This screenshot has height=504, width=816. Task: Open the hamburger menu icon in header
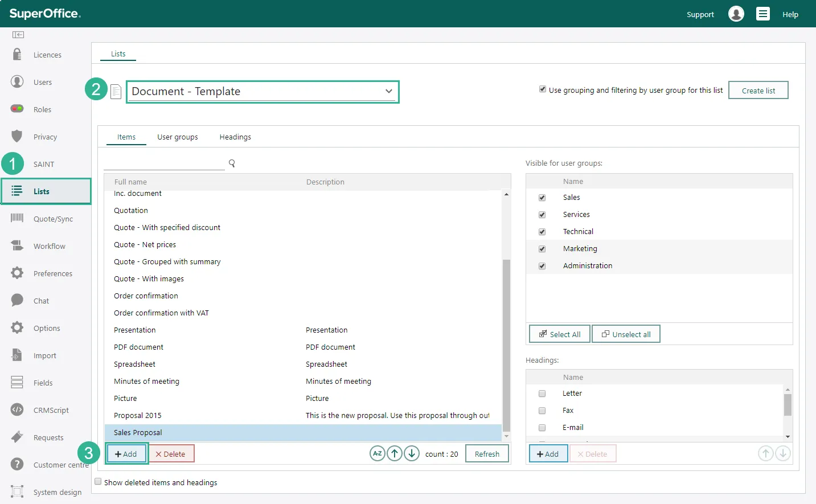(x=762, y=14)
